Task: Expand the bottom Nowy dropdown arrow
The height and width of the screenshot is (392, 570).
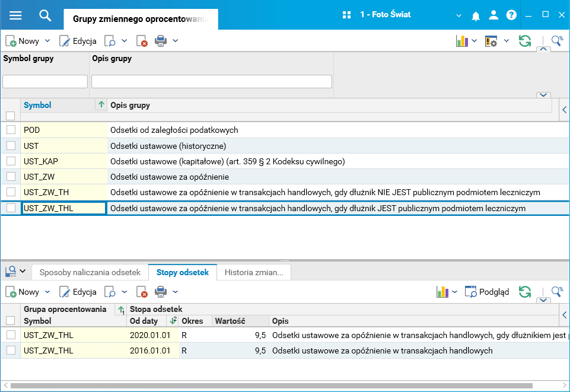Action: (47, 292)
